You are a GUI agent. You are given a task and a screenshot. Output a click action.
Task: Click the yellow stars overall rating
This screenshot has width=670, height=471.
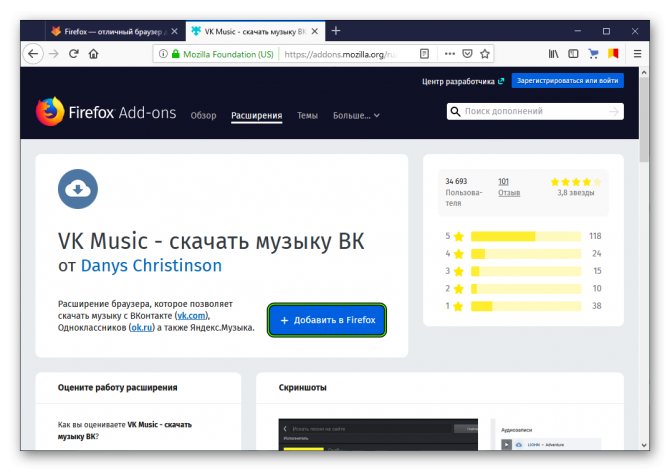coord(576,182)
